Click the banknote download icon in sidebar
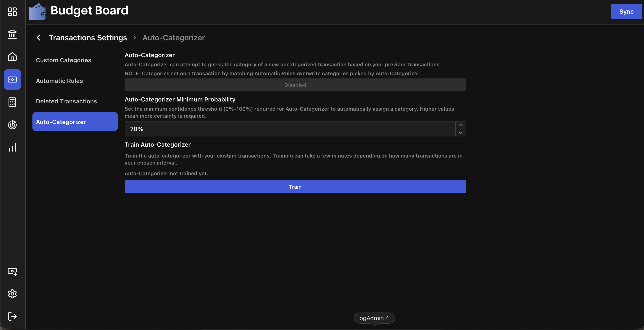The image size is (644, 330). [12, 272]
